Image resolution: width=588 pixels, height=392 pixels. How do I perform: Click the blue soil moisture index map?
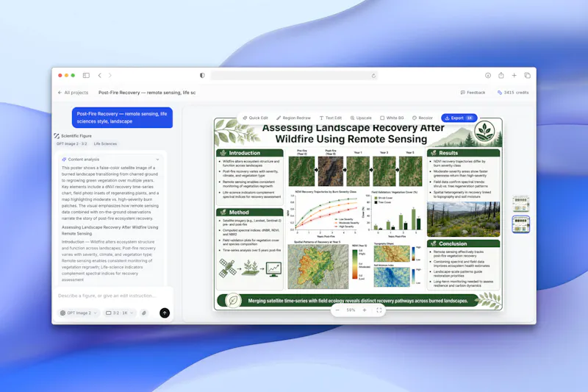[392, 277]
